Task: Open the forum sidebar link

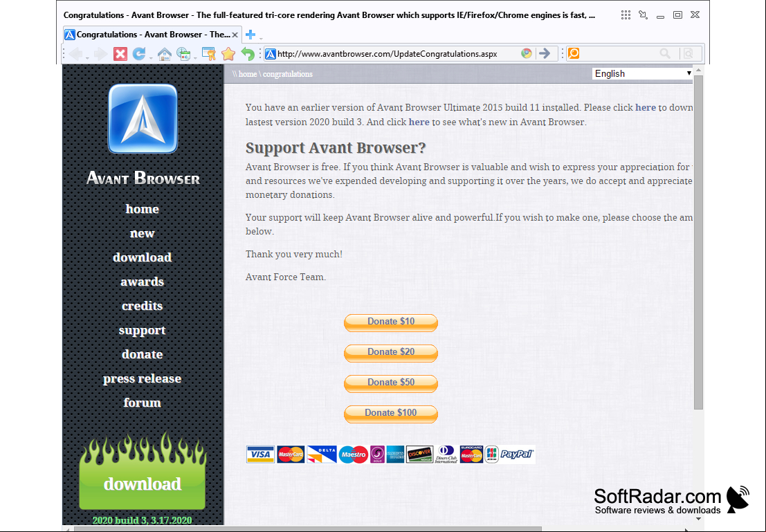Action: coord(142,403)
